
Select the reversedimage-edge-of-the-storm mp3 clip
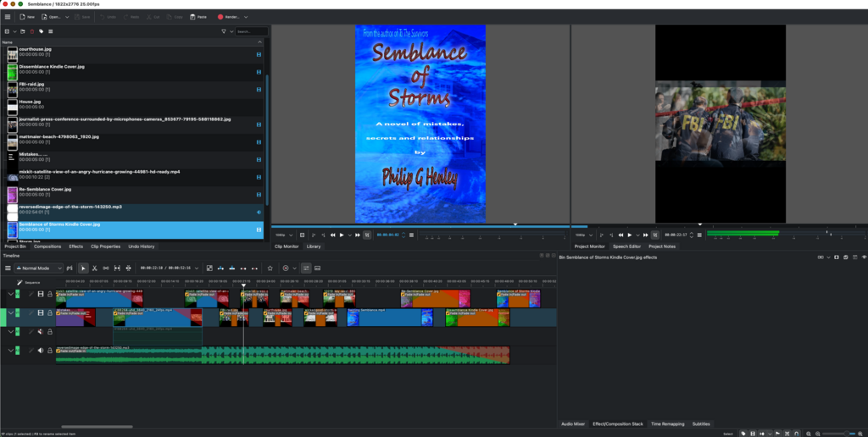[132, 213]
